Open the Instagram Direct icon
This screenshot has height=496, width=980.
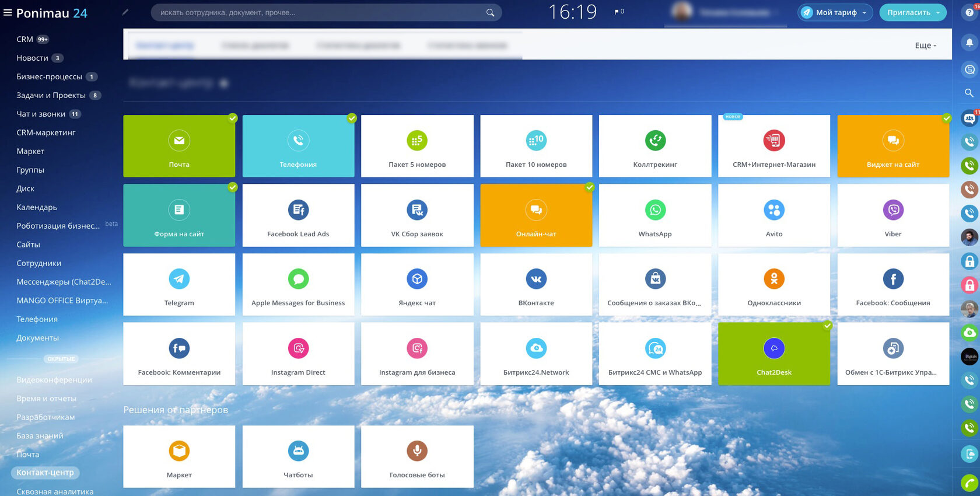(298, 348)
